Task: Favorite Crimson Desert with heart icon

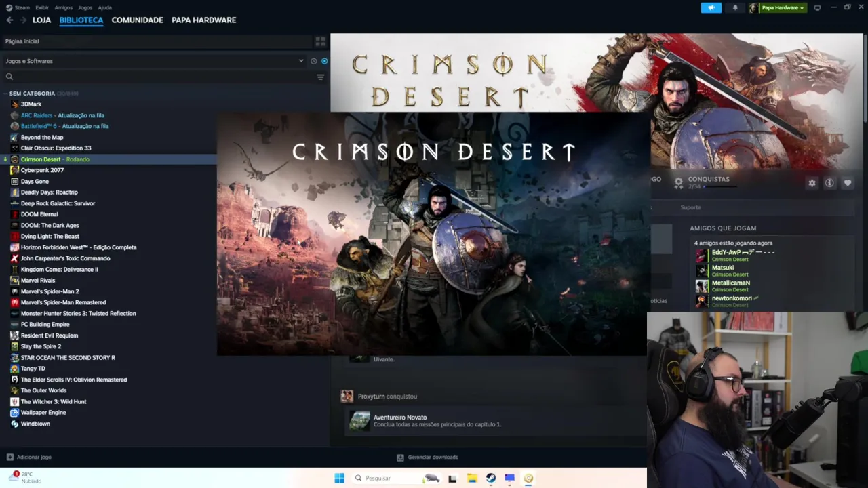Action: (847, 183)
